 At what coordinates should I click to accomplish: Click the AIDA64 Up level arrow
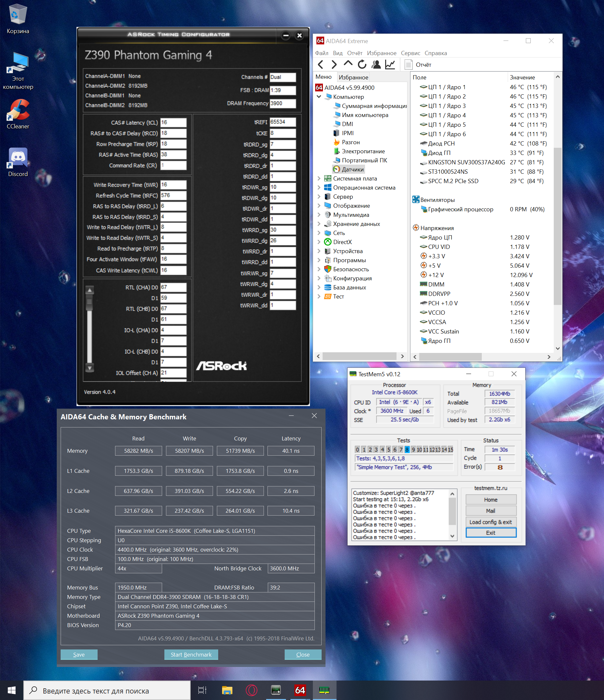348,64
